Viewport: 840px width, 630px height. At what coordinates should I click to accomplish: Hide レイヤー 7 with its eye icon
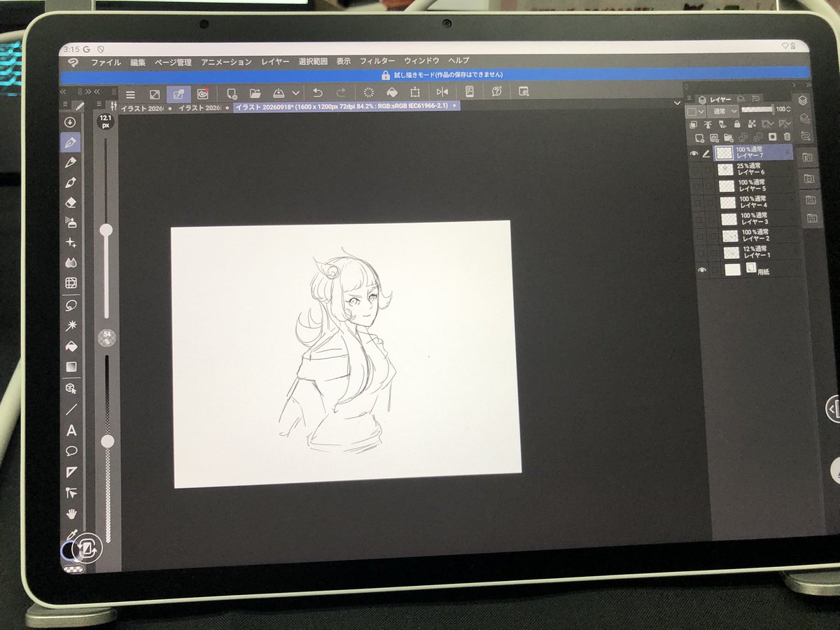694,153
